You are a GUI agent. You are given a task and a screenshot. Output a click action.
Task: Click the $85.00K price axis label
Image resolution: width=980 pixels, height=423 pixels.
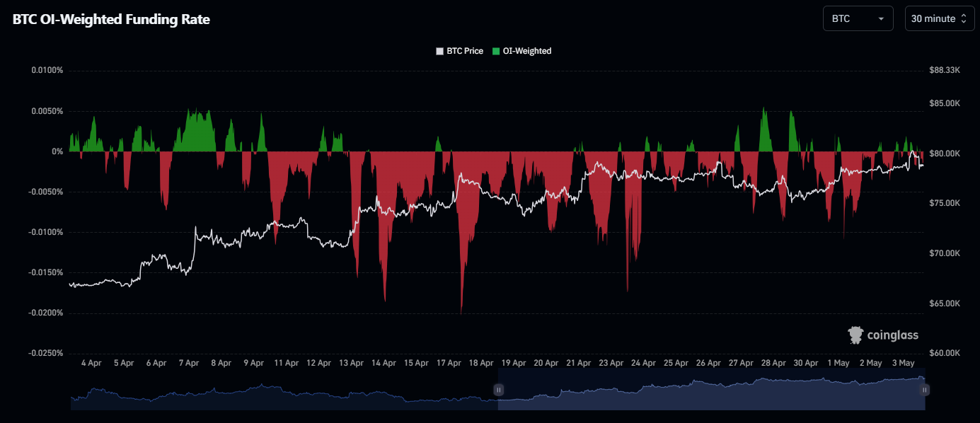(x=945, y=103)
